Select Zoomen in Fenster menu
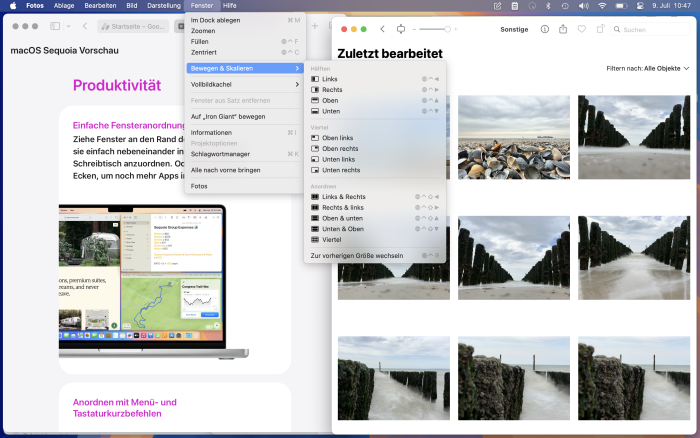700x438 pixels. [245, 31]
